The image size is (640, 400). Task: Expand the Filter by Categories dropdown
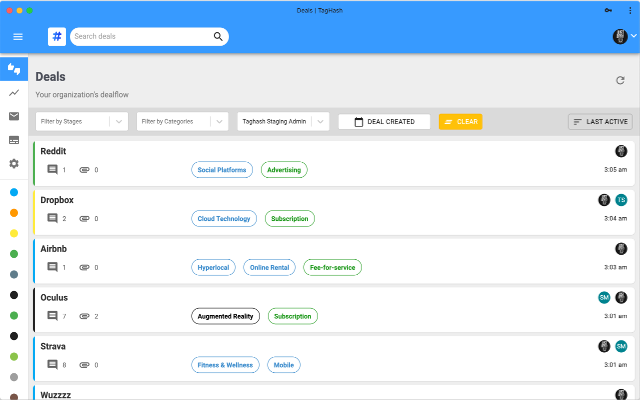click(x=182, y=122)
